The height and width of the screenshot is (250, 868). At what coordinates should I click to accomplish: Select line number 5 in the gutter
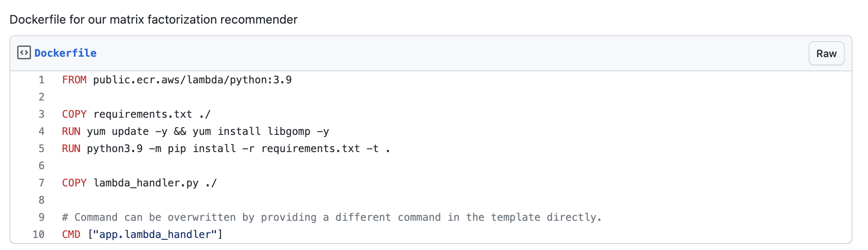point(41,148)
